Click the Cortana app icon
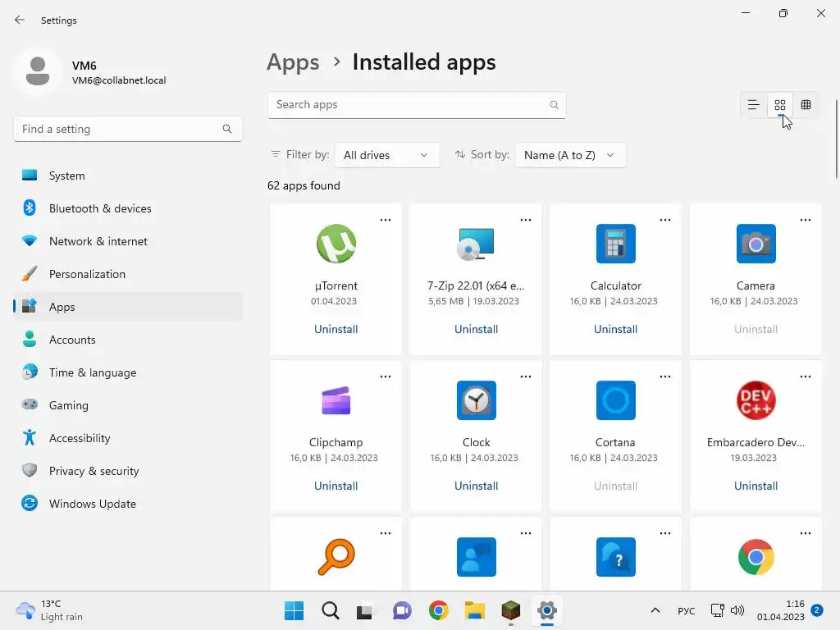This screenshot has width=840, height=630. click(x=615, y=400)
